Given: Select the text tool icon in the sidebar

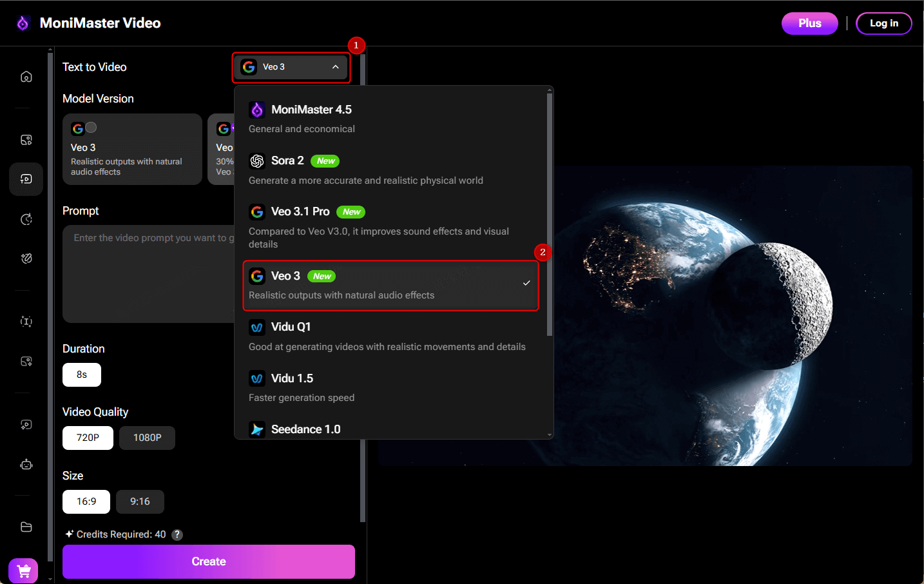Looking at the screenshot, I should pyautogui.click(x=26, y=321).
